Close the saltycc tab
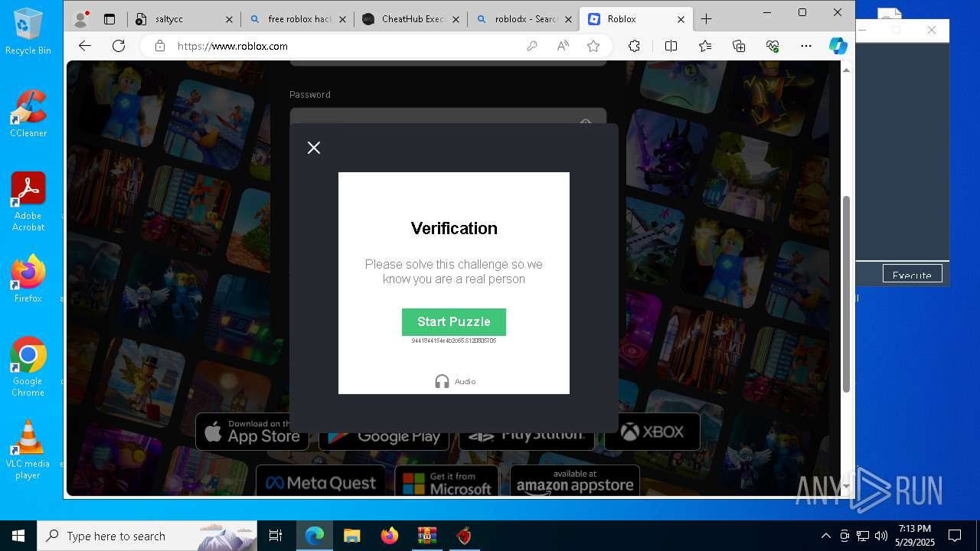The width and height of the screenshot is (980, 551). tap(229, 19)
